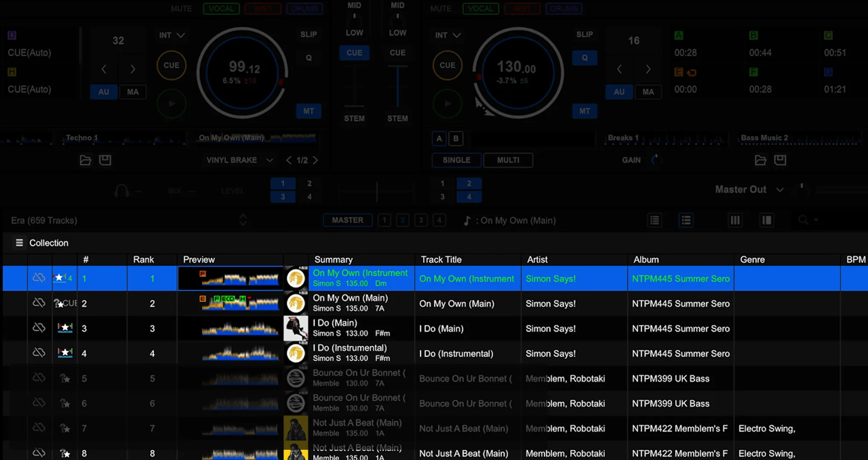868x460 pixels.
Task: Open Master Out dropdown
Action: (779, 190)
